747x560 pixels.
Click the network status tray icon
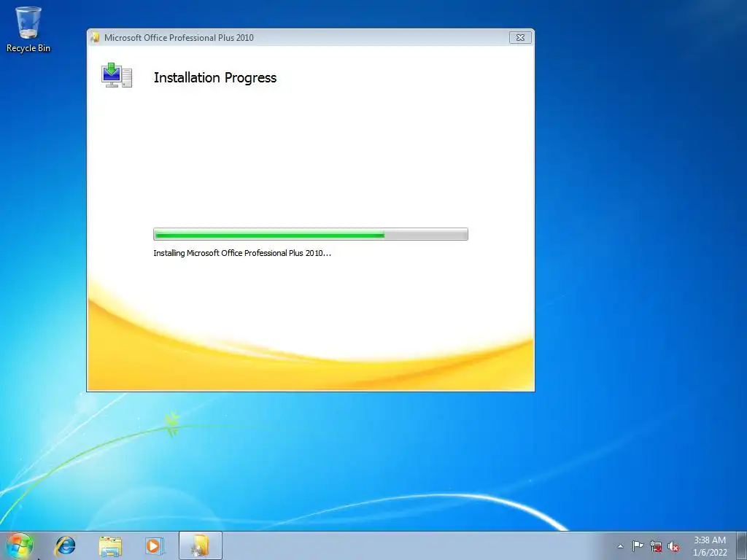(656, 546)
